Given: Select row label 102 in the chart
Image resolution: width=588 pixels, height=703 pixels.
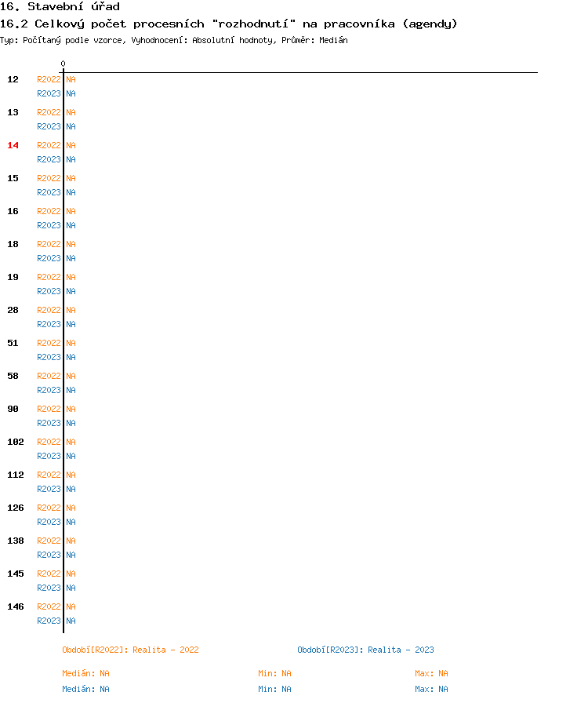Looking at the screenshot, I should coord(16,442).
